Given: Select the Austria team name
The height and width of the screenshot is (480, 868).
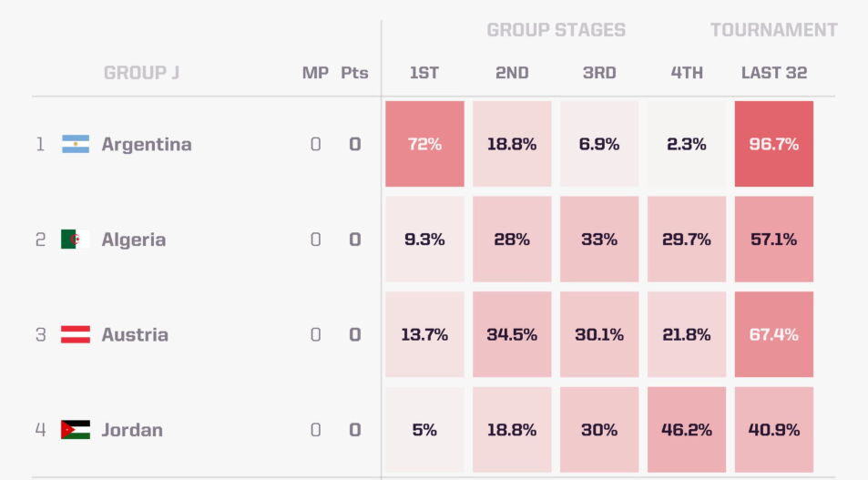Looking at the screenshot, I should (135, 334).
